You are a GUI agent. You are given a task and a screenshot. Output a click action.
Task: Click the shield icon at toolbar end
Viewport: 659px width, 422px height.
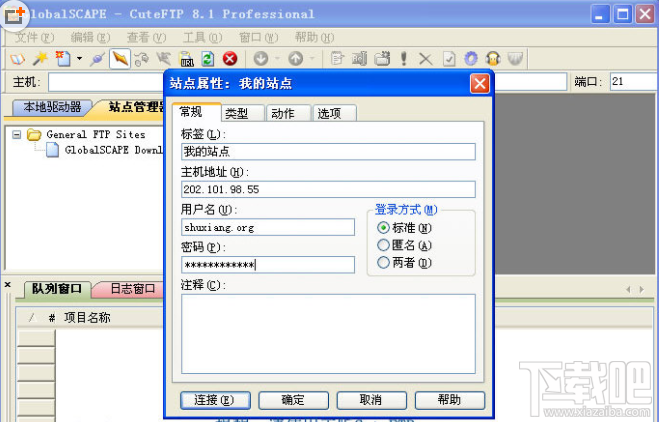(x=515, y=59)
